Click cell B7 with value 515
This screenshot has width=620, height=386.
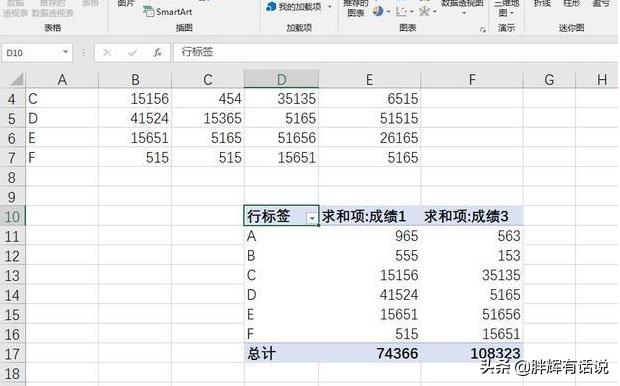(135, 157)
